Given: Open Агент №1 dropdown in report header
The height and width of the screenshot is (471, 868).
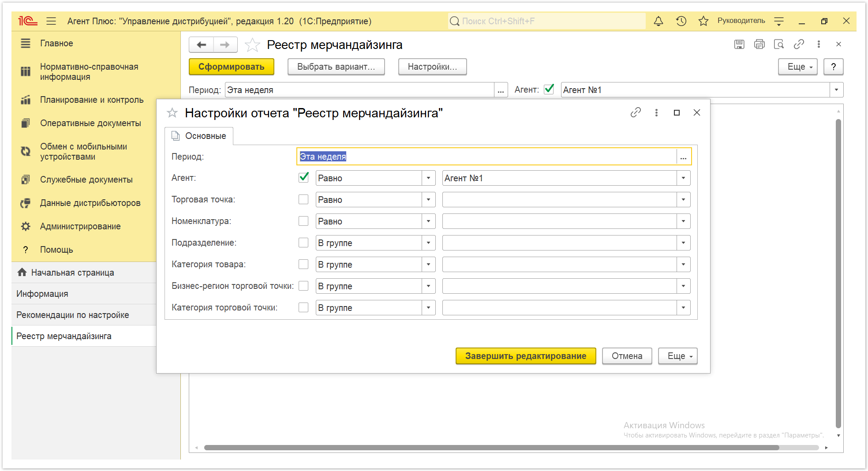Looking at the screenshot, I should coord(836,90).
